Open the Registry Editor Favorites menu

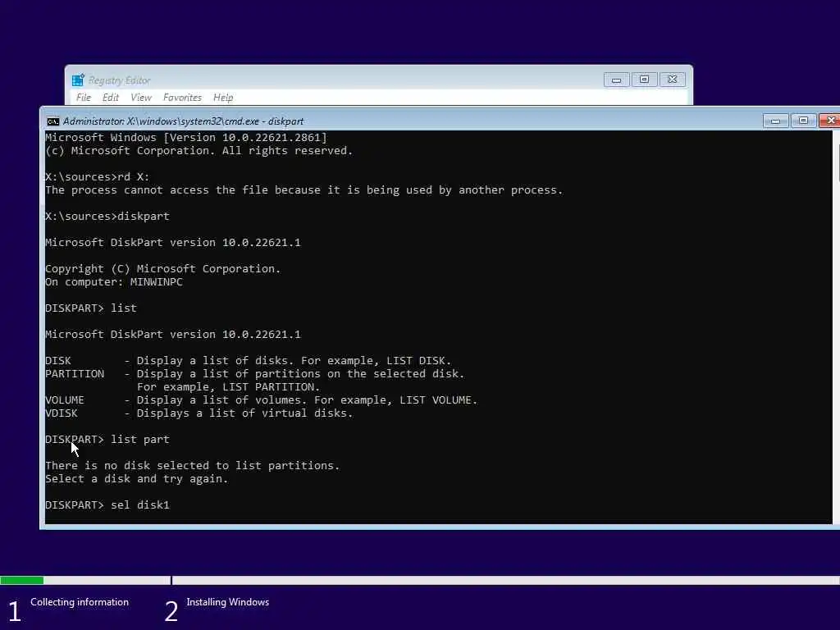182,98
